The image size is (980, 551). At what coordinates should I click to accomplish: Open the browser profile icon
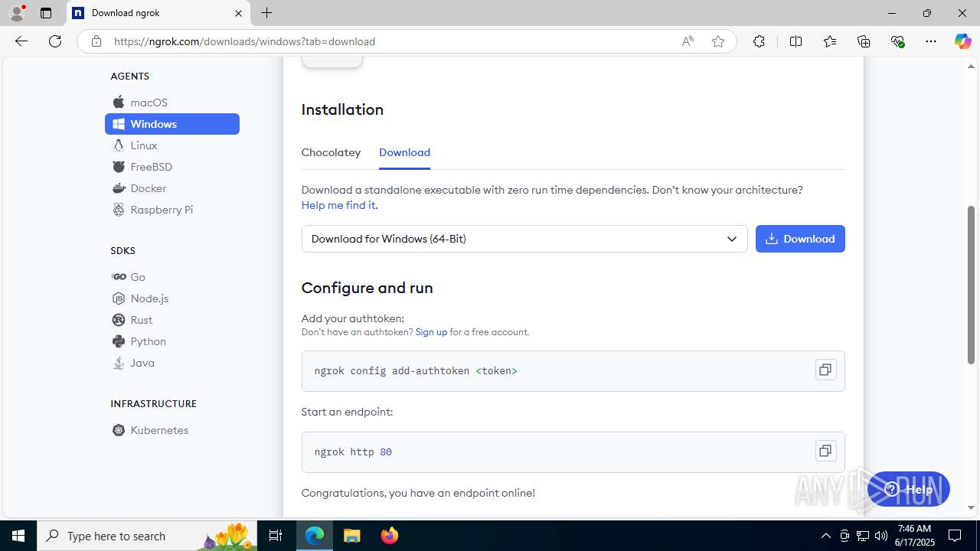(17, 13)
